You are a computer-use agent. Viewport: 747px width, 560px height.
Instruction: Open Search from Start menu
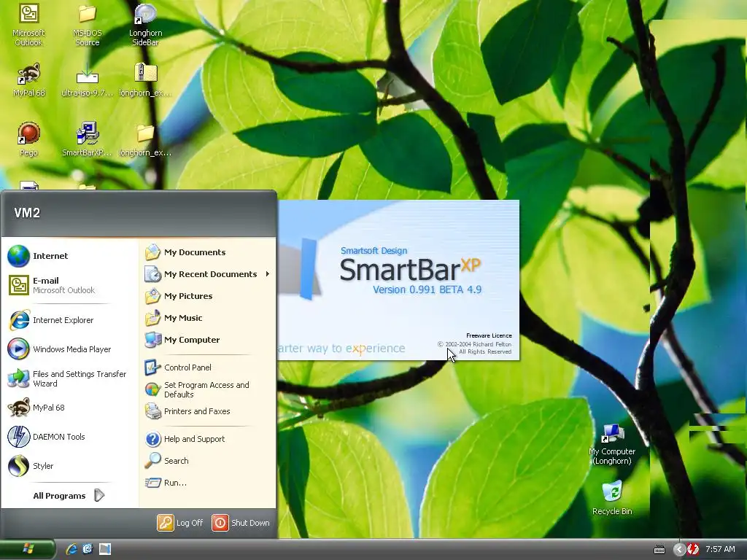pyautogui.click(x=207, y=461)
